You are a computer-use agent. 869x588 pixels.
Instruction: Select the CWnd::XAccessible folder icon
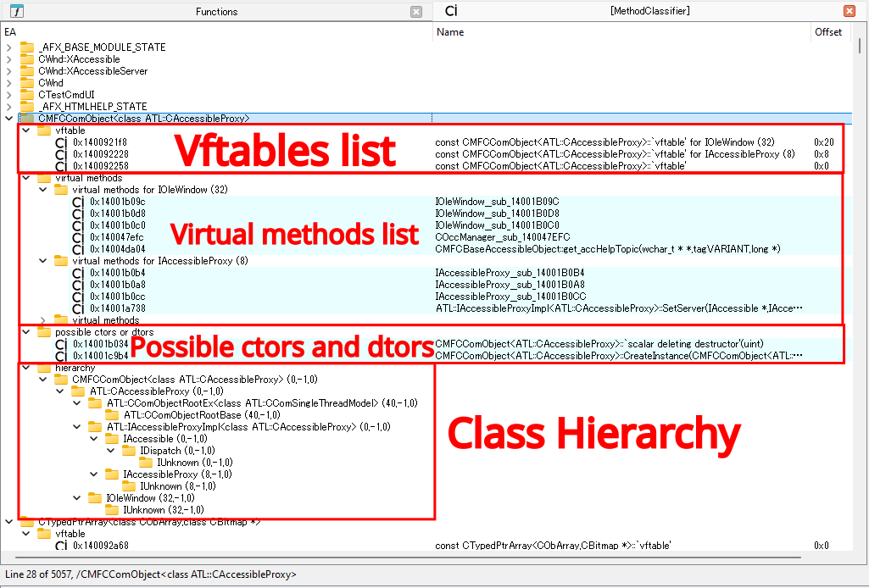click(26, 59)
